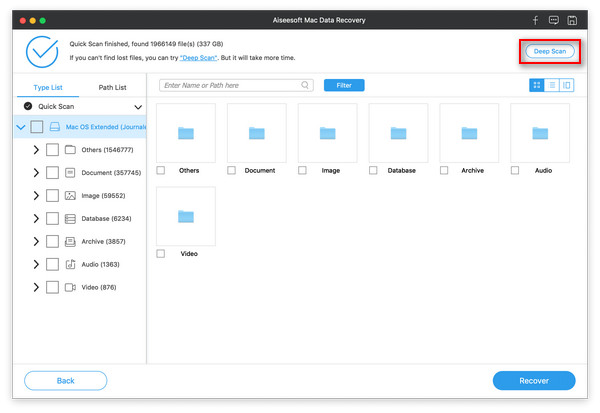
Task: Click the save scan result icon
Action: 572,20
